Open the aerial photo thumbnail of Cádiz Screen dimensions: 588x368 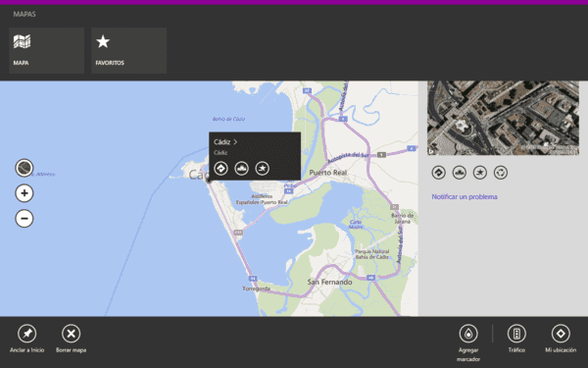click(503, 118)
